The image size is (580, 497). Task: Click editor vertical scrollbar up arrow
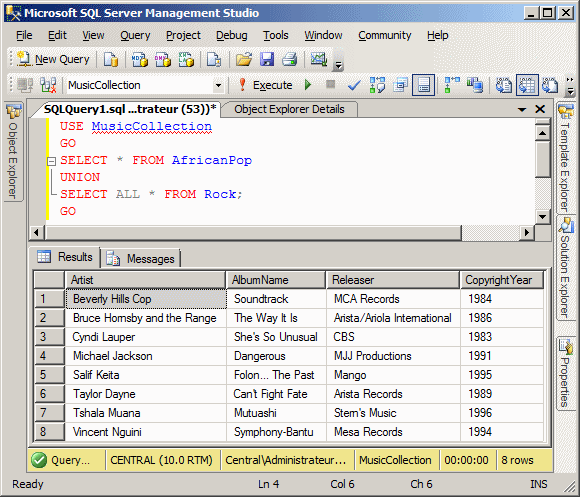542,133
